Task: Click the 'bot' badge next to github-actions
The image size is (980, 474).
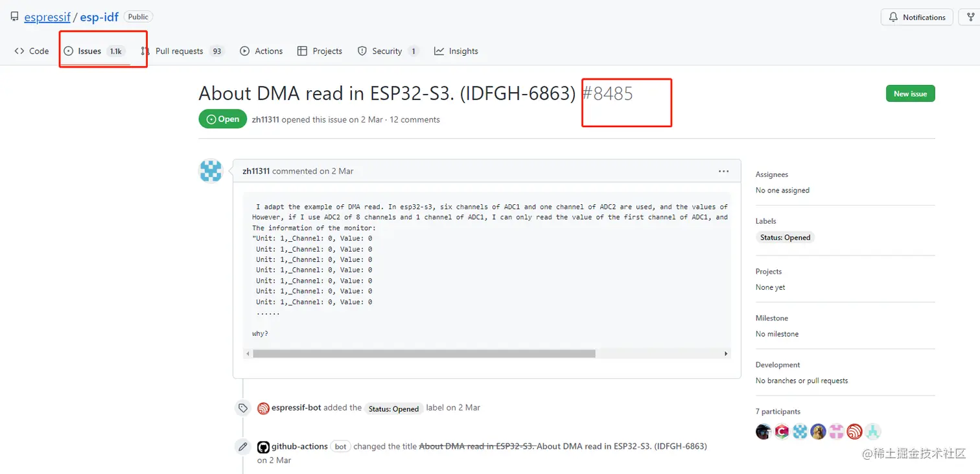Action: coord(340,447)
